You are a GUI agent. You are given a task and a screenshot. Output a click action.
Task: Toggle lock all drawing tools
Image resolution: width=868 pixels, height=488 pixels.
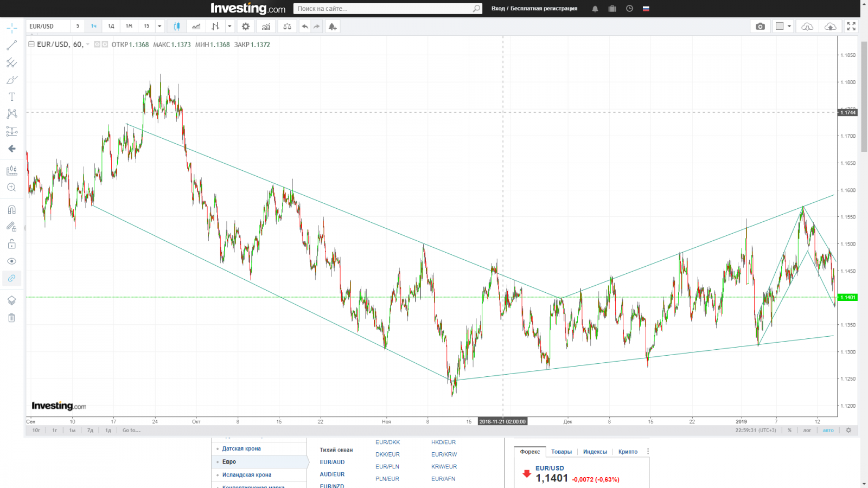click(x=11, y=244)
